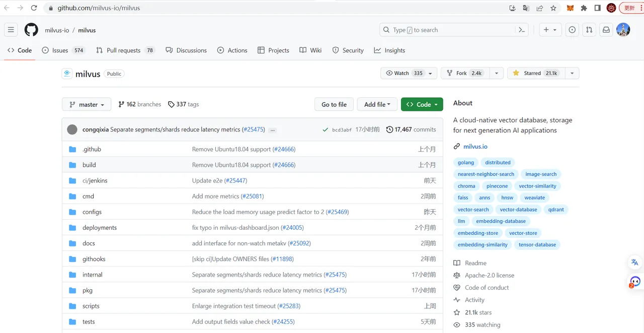Open the Security tab
The width and height of the screenshot is (644, 333).
pos(348,50)
